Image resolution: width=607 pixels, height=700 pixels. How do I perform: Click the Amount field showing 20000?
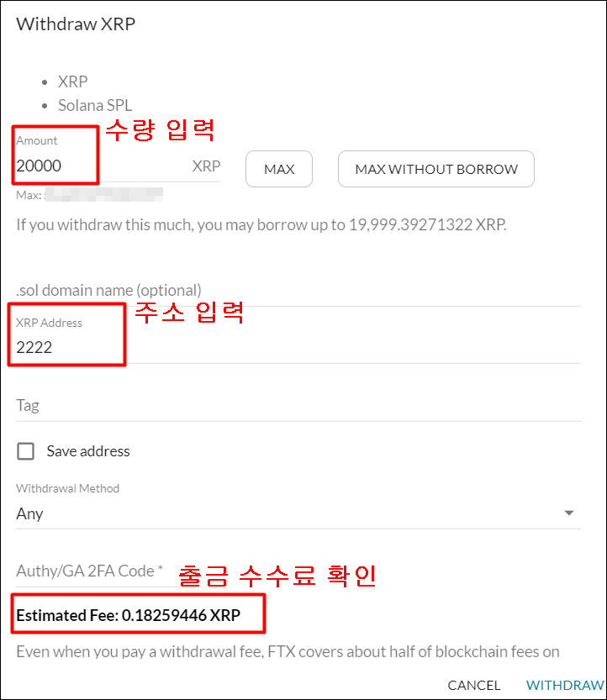point(50,166)
